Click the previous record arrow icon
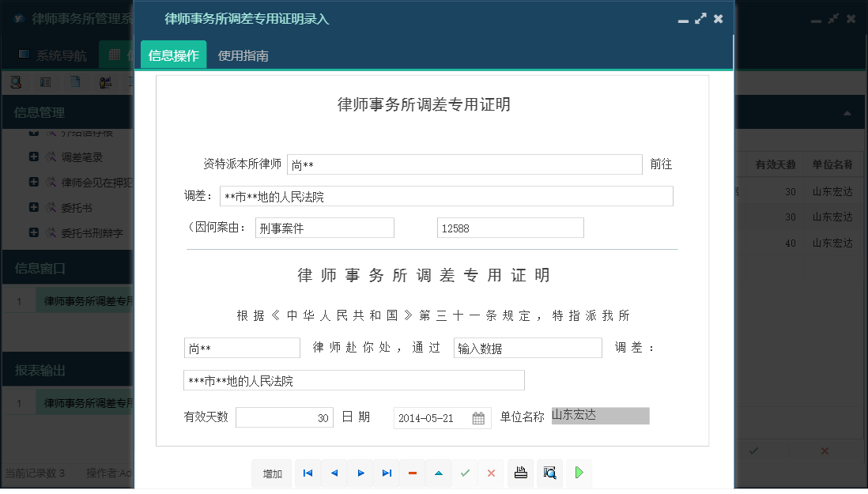 click(334, 473)
